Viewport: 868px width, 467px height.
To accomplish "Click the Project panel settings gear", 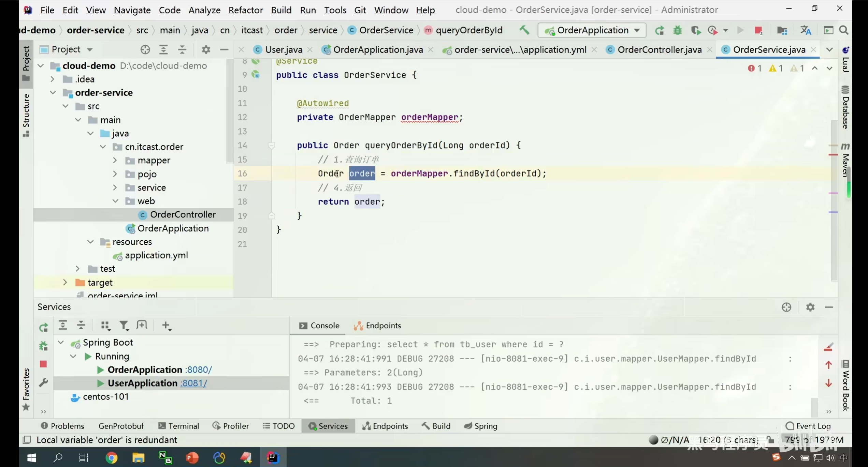I will [x=206, y=50].
